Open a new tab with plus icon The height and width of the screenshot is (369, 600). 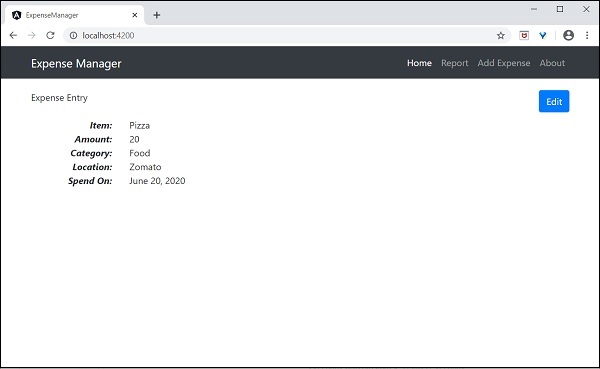(x=157, y=15)
